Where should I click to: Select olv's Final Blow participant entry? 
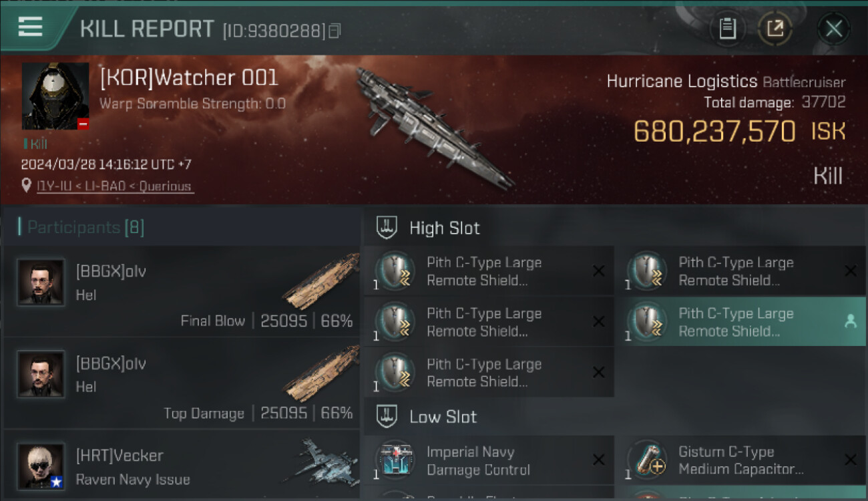[182, 293]
